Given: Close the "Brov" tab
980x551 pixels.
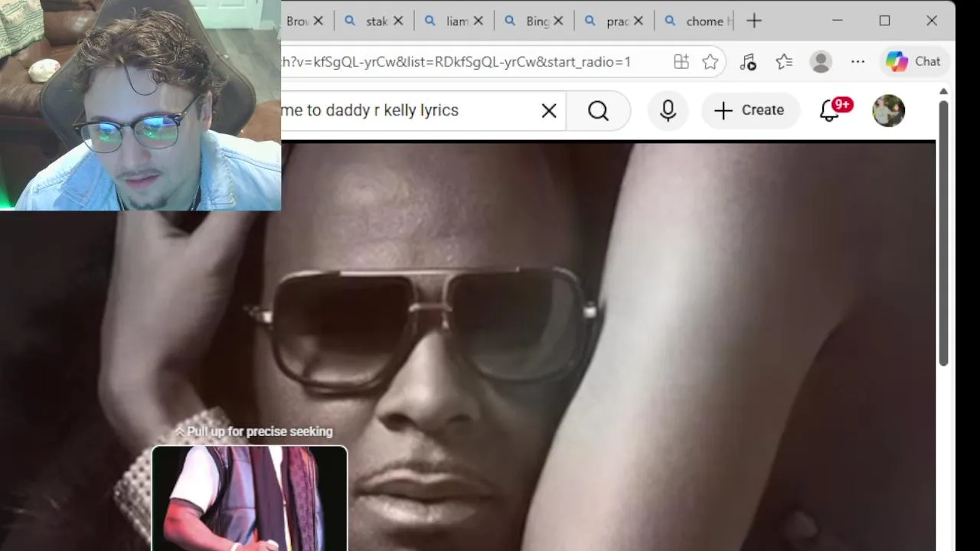Looking at the screenshot, I should coord(318,21).
